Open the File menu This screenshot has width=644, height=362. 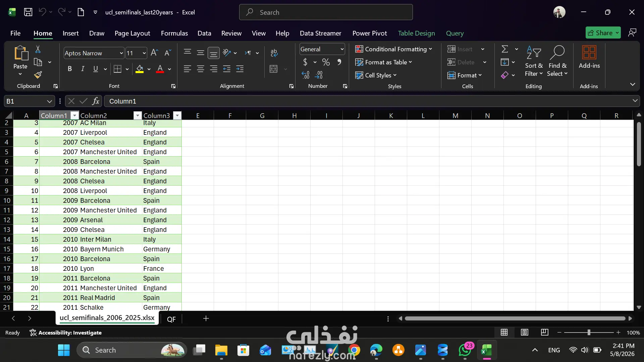click(15, 33)
